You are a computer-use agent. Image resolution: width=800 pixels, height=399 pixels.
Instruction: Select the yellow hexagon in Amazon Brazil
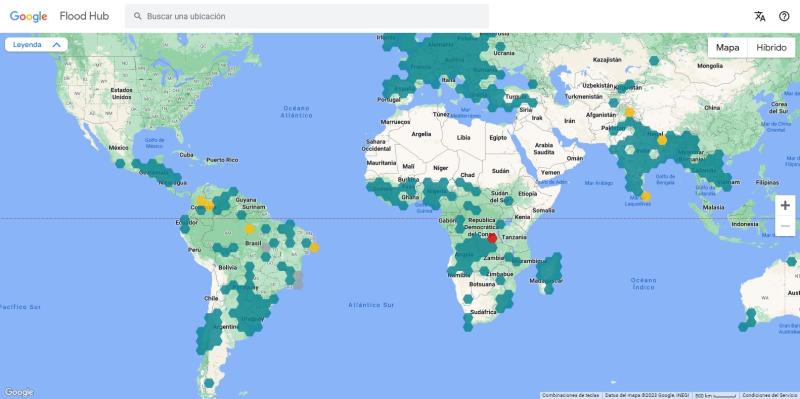click(249, 229)
